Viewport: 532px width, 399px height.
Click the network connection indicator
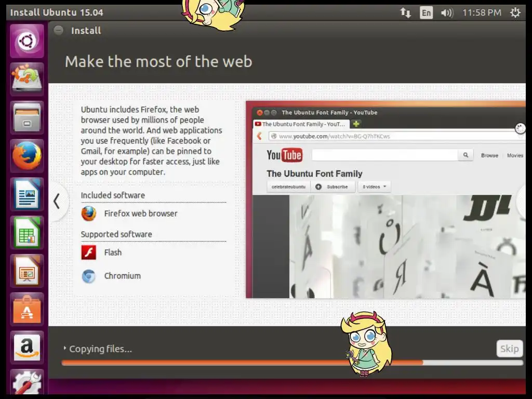[x=405, y=12]
